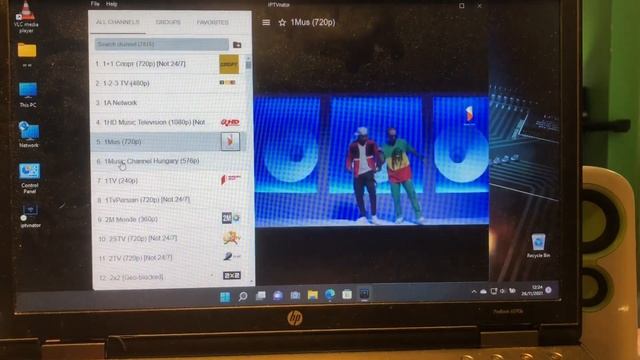Click the 2STV channel logo
640x360 pixels.
(x=231, y=237)
